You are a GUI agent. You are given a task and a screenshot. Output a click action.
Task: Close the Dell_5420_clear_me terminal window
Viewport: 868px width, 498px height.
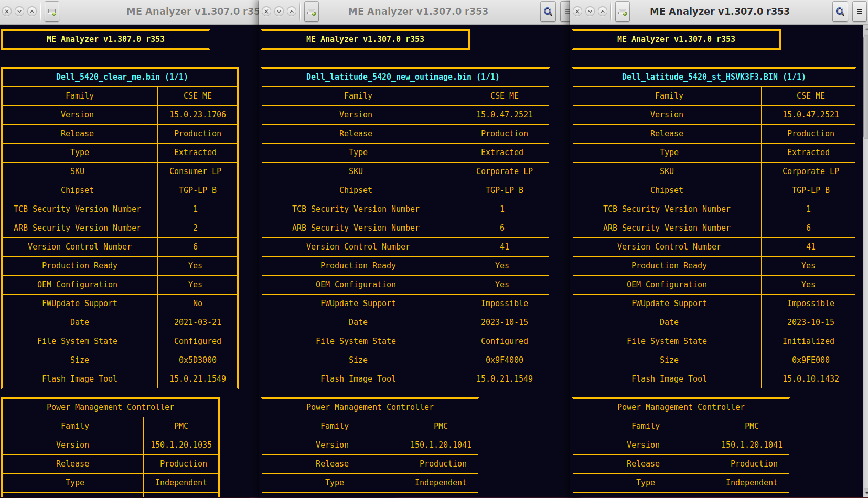coord(7,11)
